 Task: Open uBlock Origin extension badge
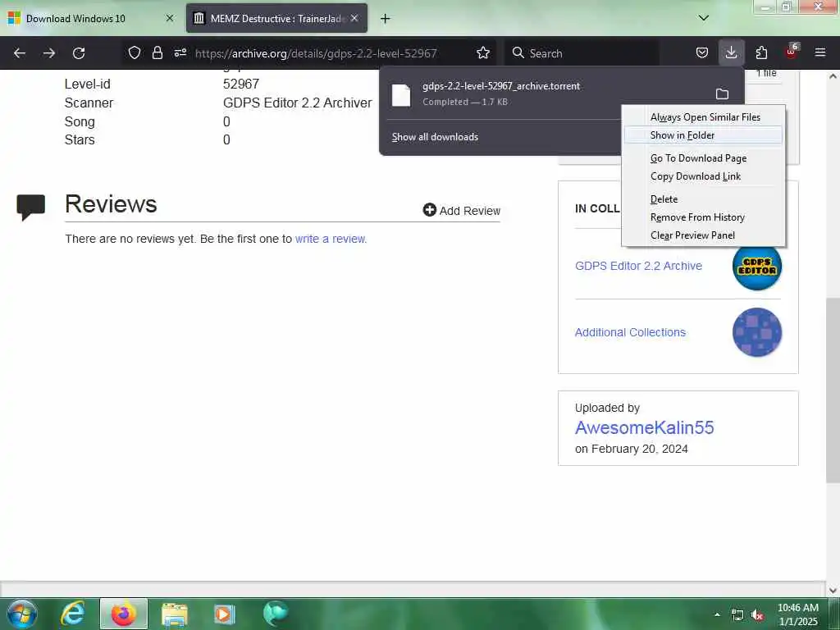point(792,51)
